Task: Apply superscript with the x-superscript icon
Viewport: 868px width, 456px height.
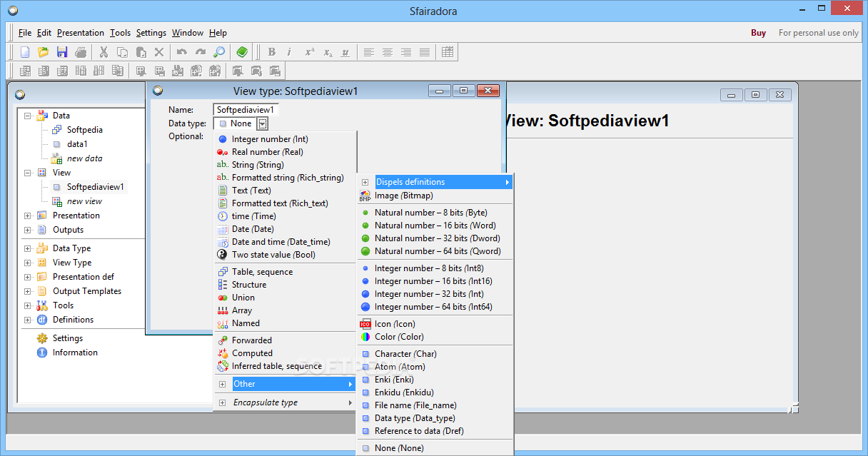Action: (x=309, y=52)
